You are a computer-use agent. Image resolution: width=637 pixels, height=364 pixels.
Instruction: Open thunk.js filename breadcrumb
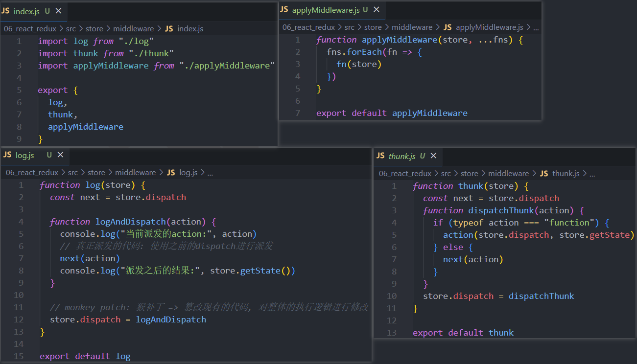click(x=566, y=174)
